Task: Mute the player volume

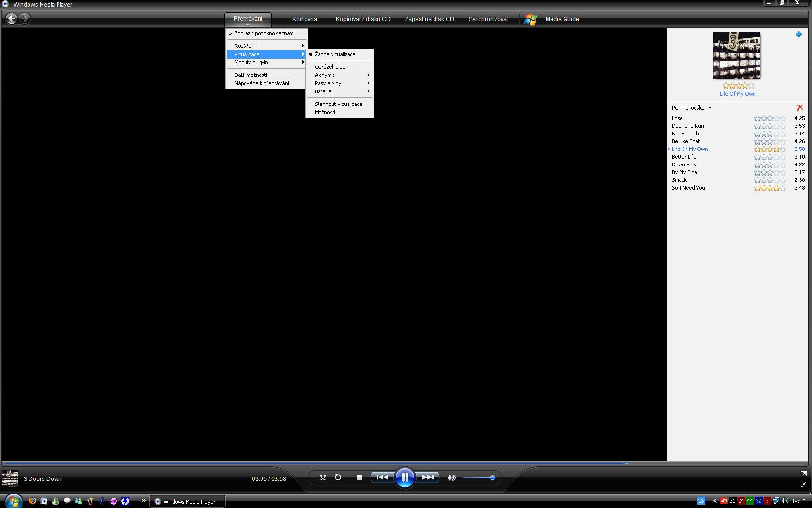Action: pos(451,478)
